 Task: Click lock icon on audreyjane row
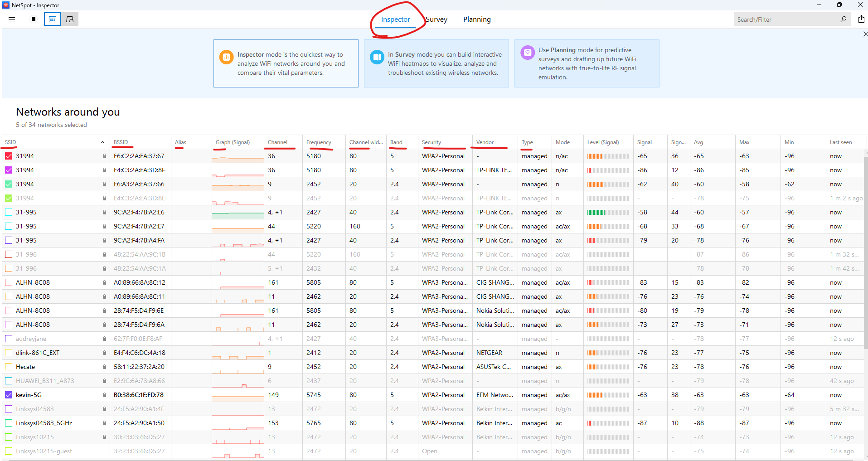(x=104, y=339)
